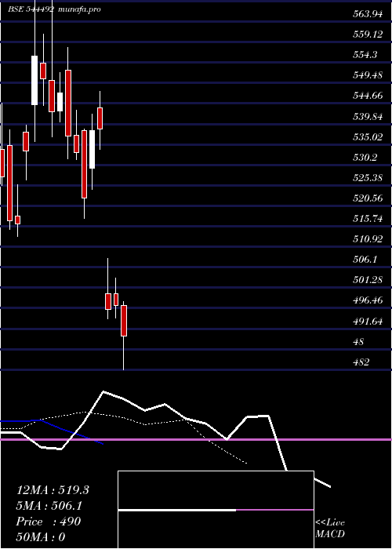Click the '12MA : 519.3' readout

(x=53, y=490)
